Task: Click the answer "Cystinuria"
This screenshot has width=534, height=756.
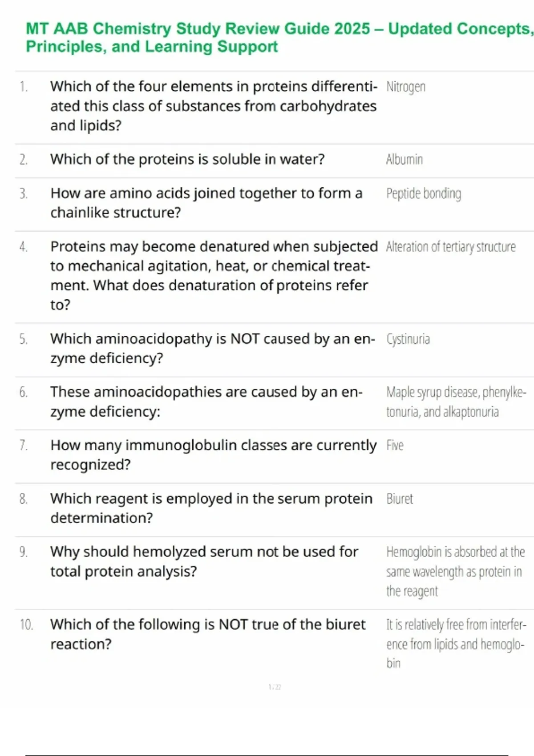Action: coord(408,339)
